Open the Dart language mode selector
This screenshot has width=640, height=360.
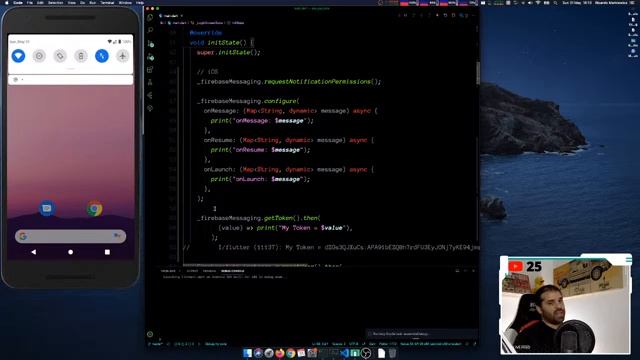pos(372,344)
